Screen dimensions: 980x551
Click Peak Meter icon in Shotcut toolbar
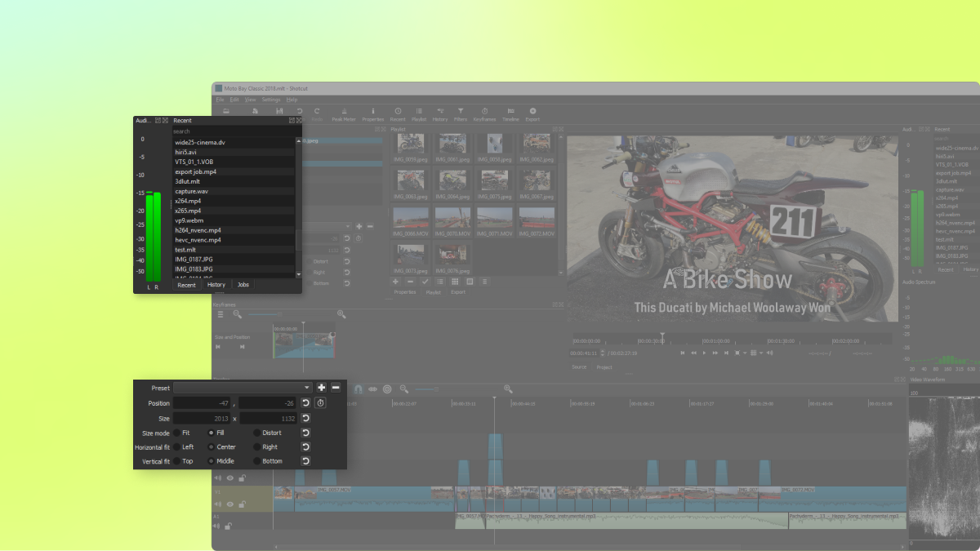(x=343, y=113)
